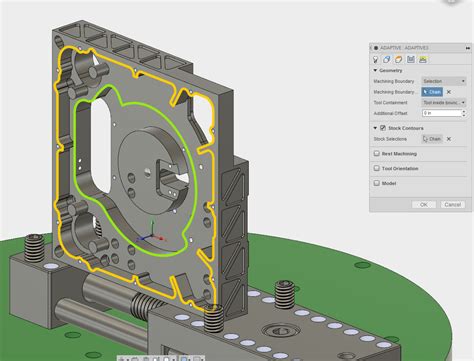This screenshot has height=361, width=474.
Task: Click the 'Additional Offset' label
Action: tap(390, 113)
